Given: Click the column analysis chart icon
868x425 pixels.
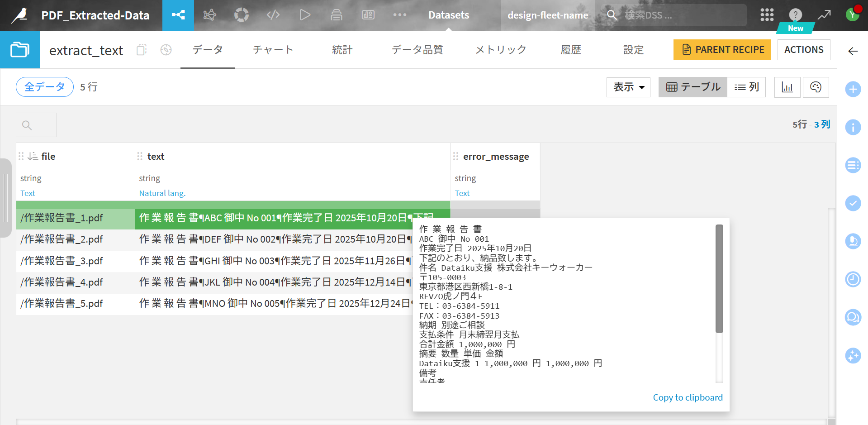Looking at the screenshot, I should [x=787, y=87].
